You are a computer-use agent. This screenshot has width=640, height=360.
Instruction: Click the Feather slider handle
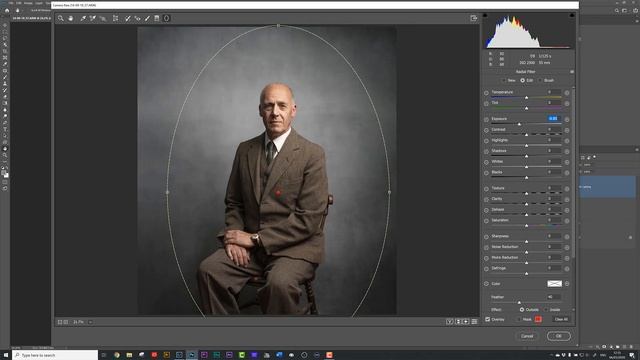coord(519,302)
